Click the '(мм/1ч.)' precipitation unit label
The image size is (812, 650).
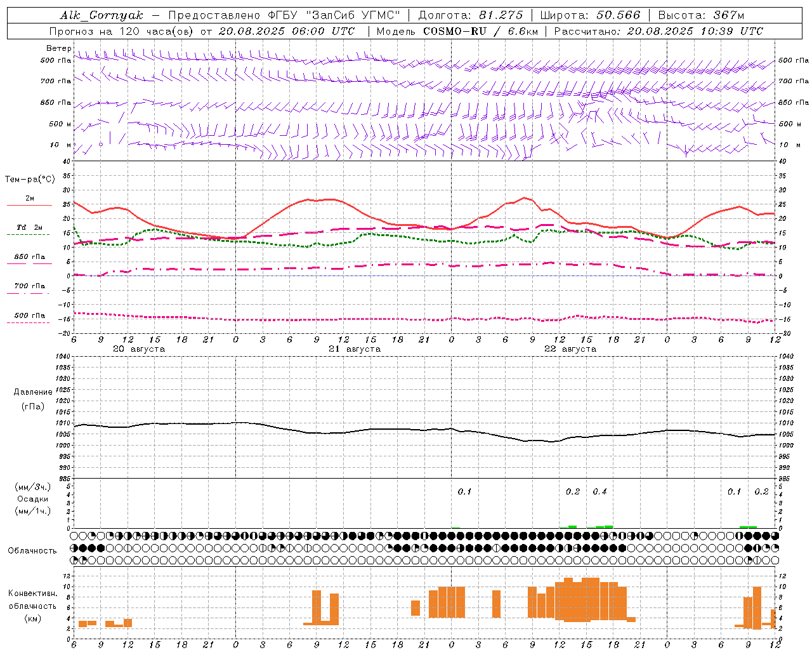(x=32, y=511)
